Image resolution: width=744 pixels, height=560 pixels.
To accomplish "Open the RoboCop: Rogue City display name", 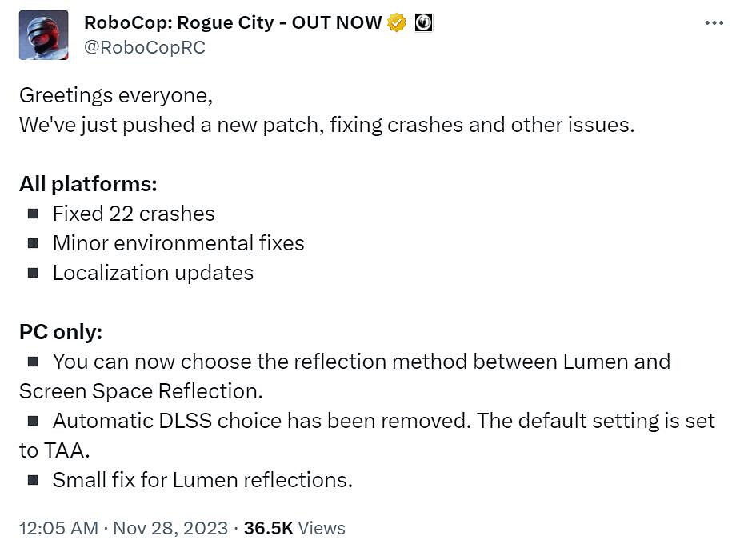I will tap(233, 23).
